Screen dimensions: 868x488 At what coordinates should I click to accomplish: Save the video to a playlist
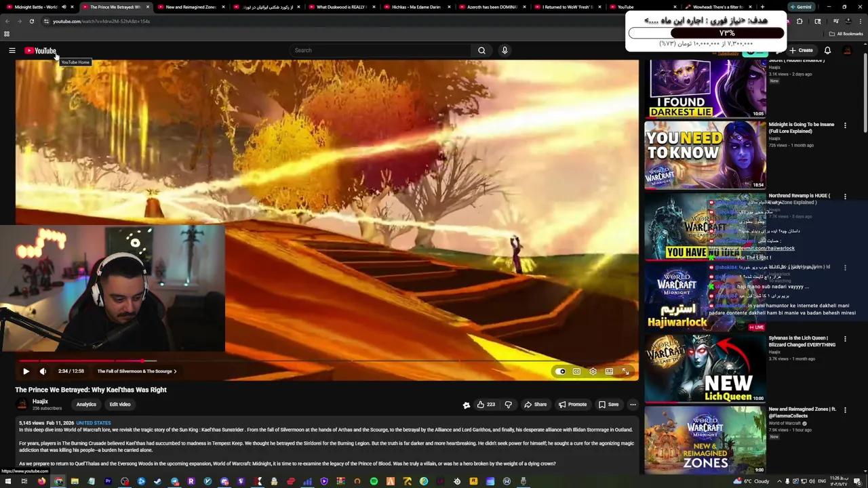[608, 405]
